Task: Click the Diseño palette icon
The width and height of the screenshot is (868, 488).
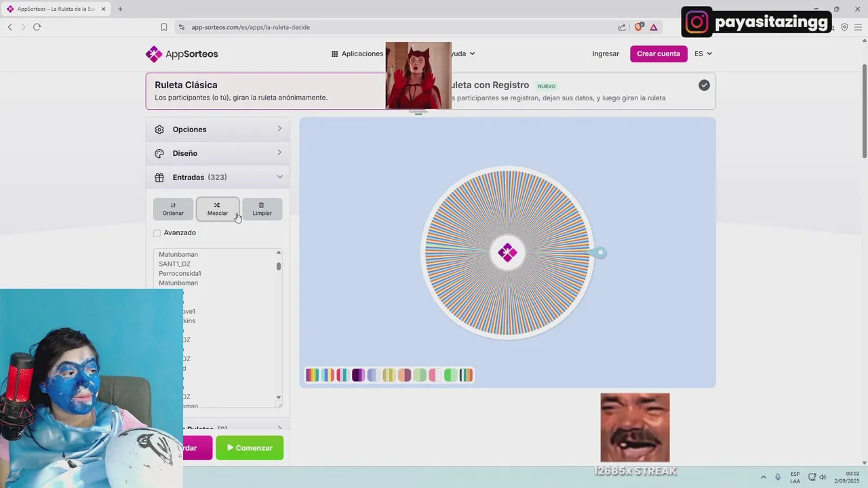Action: [x=159, y=153]
